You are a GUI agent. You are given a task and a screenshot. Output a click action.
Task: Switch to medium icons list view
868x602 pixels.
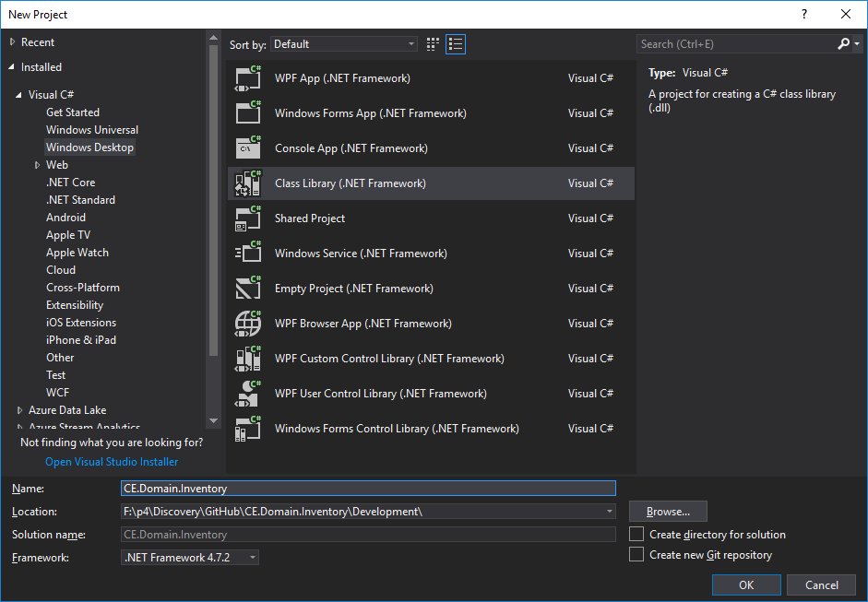(456, 44)
